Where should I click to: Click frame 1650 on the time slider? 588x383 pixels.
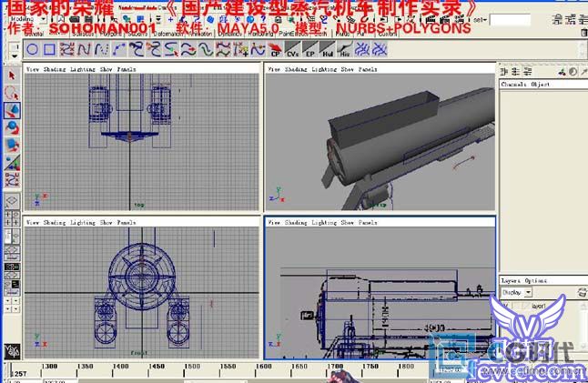click(x=299, y=368)
